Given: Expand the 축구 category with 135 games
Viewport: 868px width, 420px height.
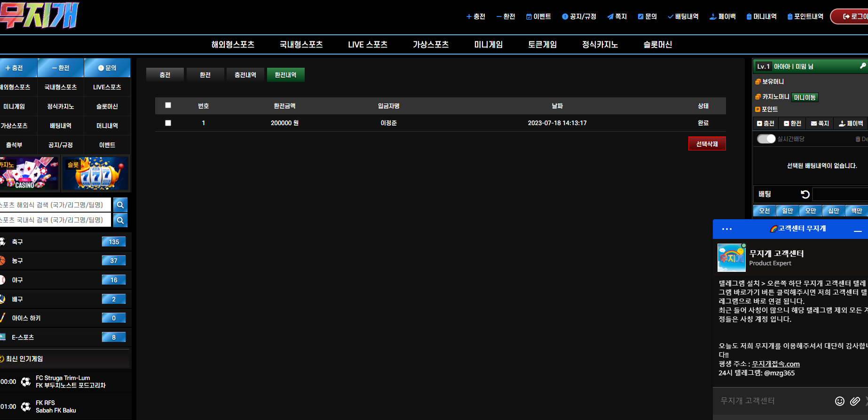Looking at the screenshot, I should click(65, 242).
